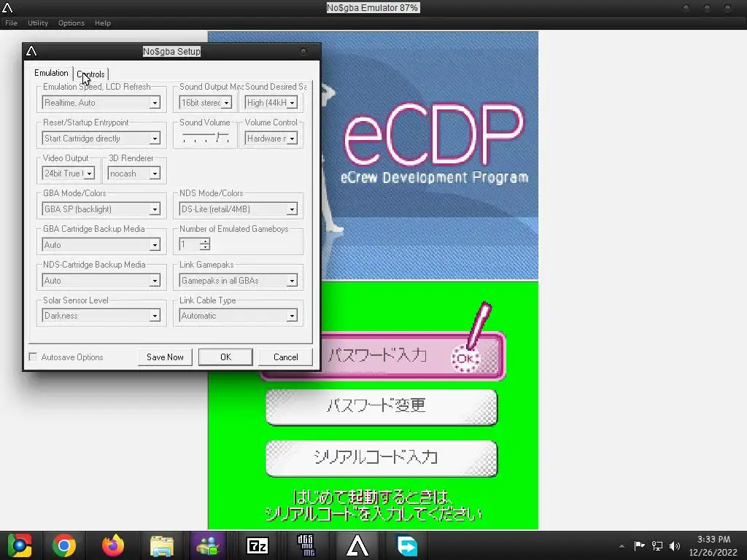Show hidden tray icons arrow
Viewport: 747px width, 560px height.
pyautogui.click(x=622, y=546)
